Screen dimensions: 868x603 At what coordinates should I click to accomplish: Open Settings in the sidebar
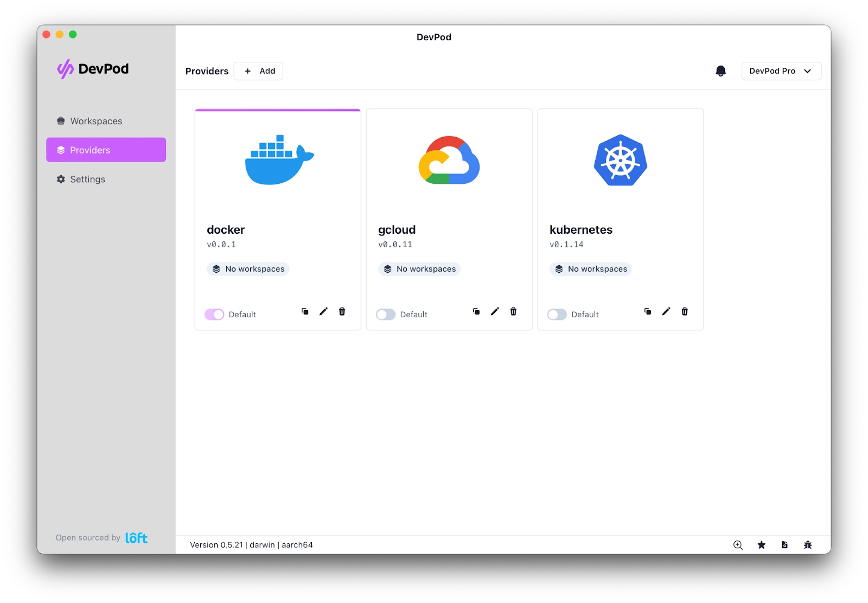(x=106, y=179)
